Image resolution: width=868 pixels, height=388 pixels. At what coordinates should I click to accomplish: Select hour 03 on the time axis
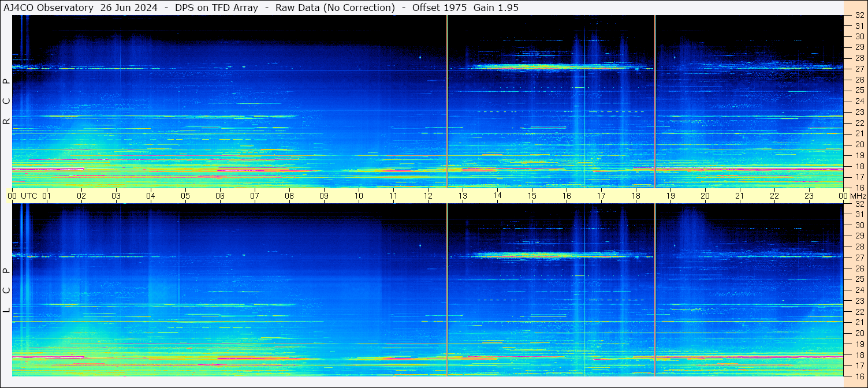click(116, 196)
